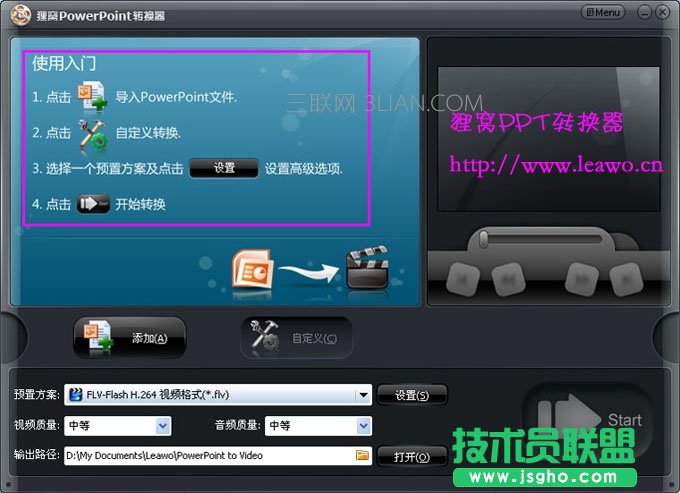Click the 添加(A) add PowerPoint button
Image resolution: width=680 pixels, height=493 pixels.
(130, 337)
